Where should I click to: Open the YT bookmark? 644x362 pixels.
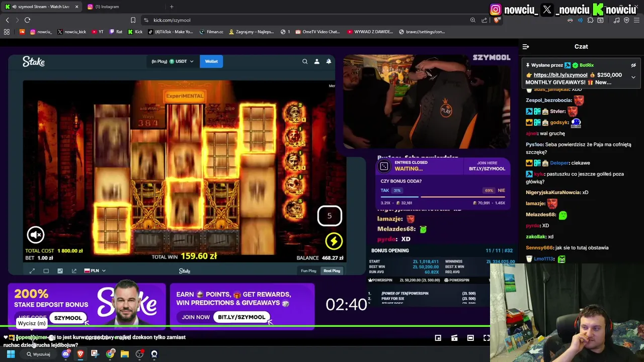[x=97, y=32]
